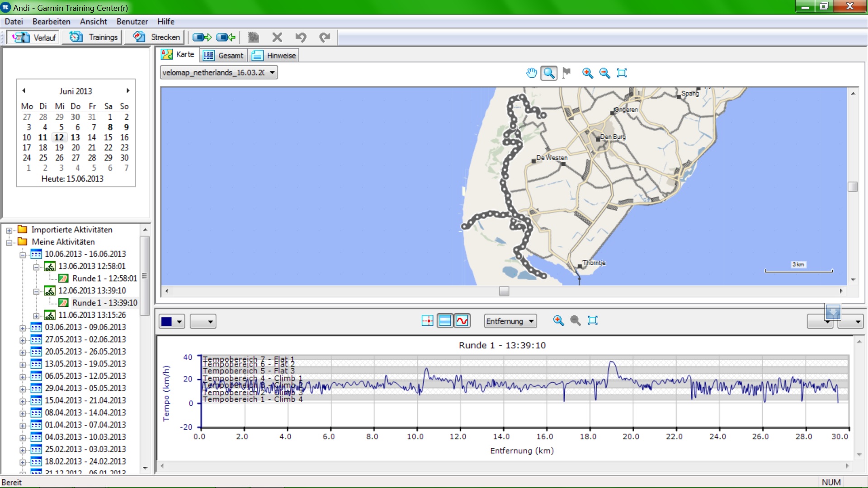Click the send to device icon
This screenshot has height=488, width=868.
[x=202, y=38]
